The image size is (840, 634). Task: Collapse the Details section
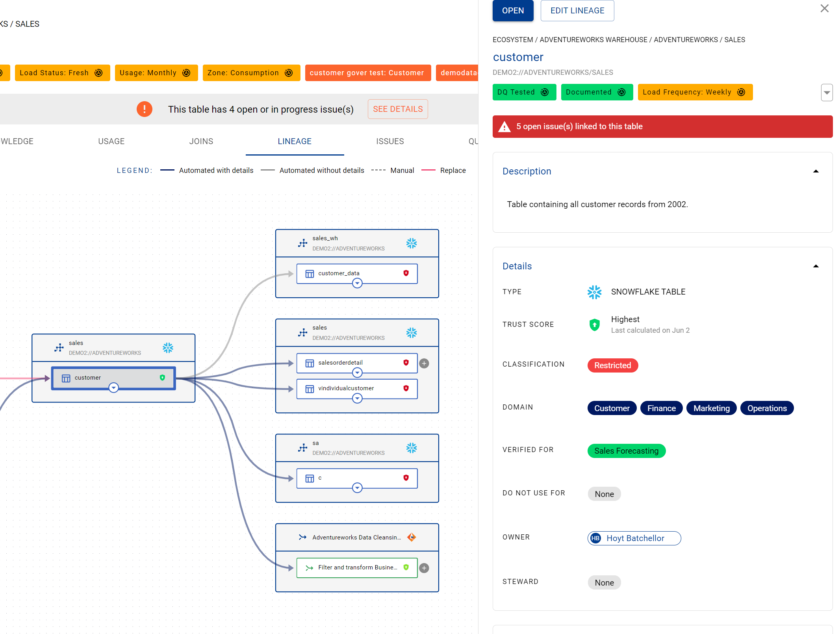click(x=816, y=266)
